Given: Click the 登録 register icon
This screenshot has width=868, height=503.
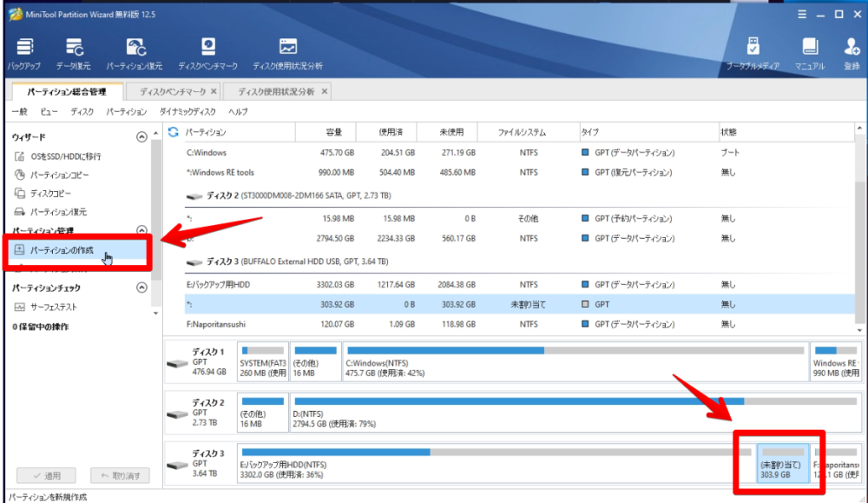Looking at the screenshot, I should [852, 54].
